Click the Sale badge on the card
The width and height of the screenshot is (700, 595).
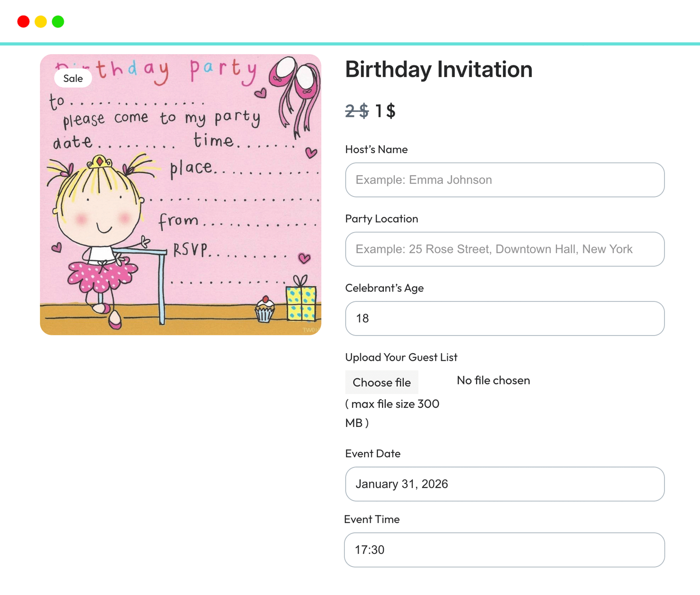tap(73, 78)
